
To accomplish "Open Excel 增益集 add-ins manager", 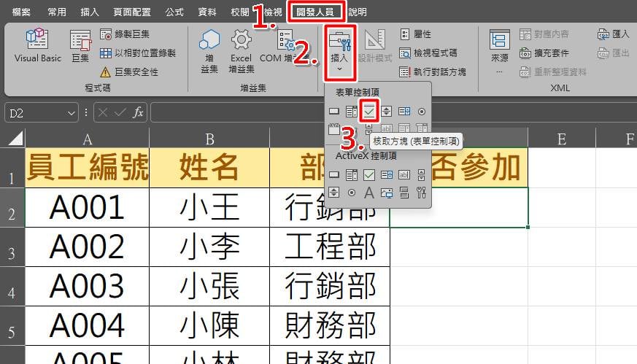I will pyautogui.click(x=242, y=51).
